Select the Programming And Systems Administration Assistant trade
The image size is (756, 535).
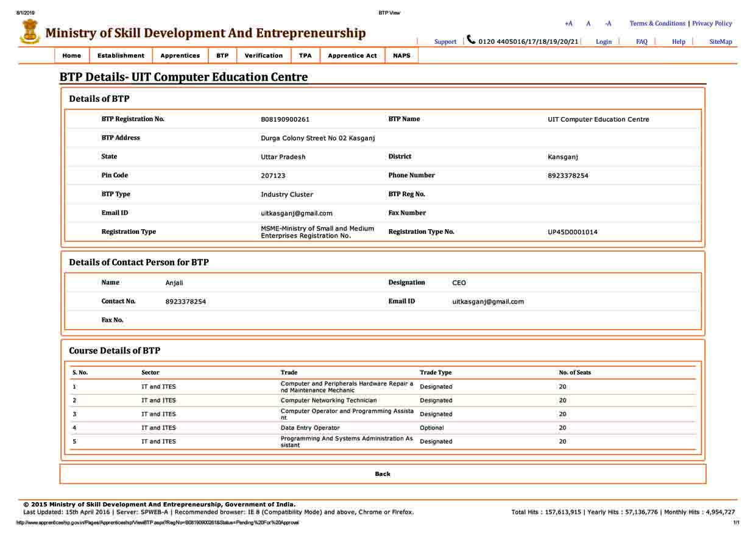click(347, 442)
